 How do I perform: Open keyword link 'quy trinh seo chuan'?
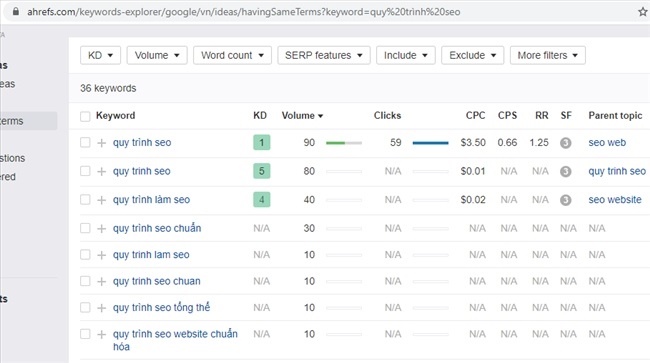click(156, 281)
